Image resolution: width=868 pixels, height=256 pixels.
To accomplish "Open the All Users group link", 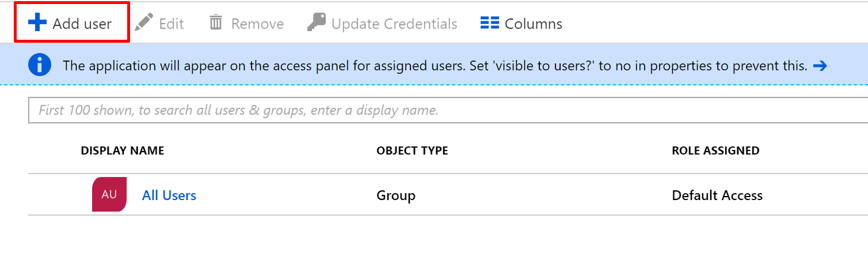I will coord(169,195).
